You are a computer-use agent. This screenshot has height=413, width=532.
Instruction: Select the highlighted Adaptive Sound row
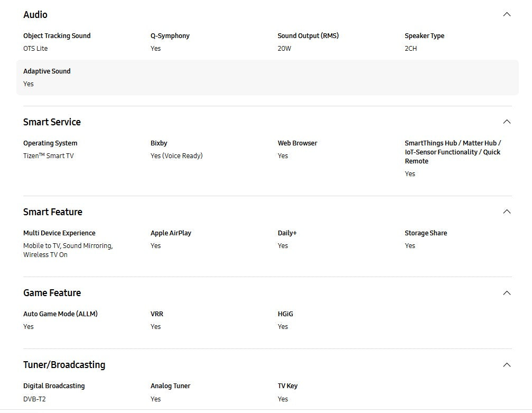267,78
